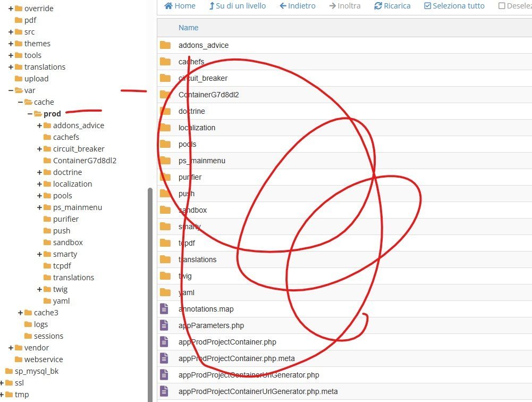Viewport: 532px width, 402px height.
Task: Select the appParameters.php file icon
Action: coord(164,325)
